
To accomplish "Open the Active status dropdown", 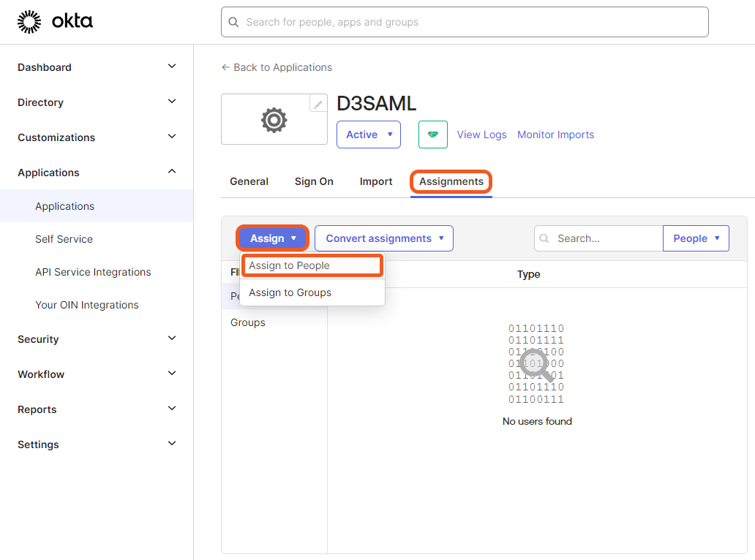I will (x=368, y=135).
